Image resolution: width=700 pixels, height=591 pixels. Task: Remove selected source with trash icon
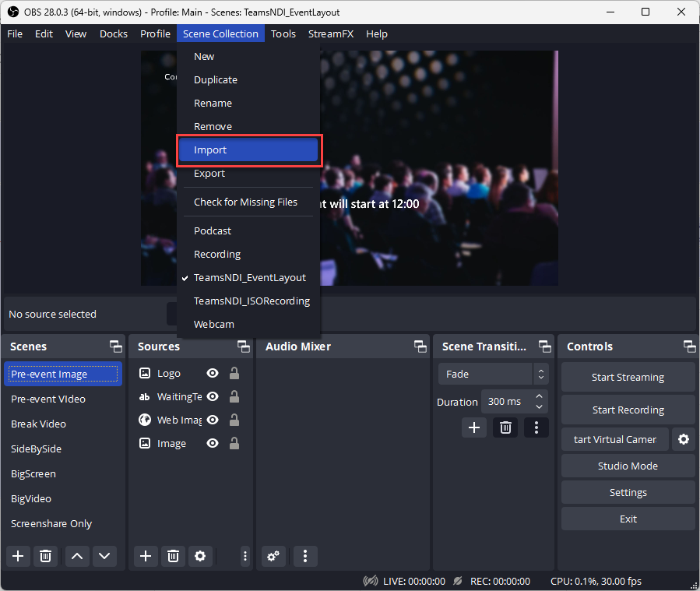(173, 556)
